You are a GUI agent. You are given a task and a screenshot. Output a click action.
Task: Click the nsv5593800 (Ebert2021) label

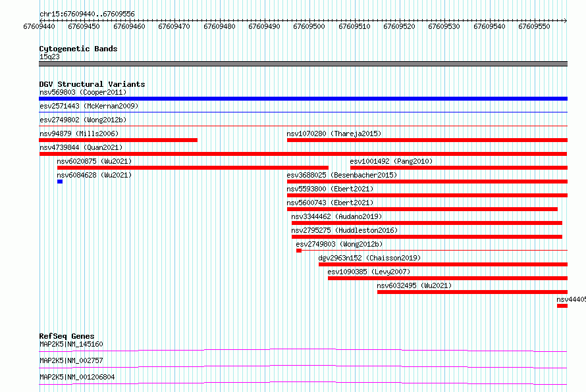tap(330, 189)
